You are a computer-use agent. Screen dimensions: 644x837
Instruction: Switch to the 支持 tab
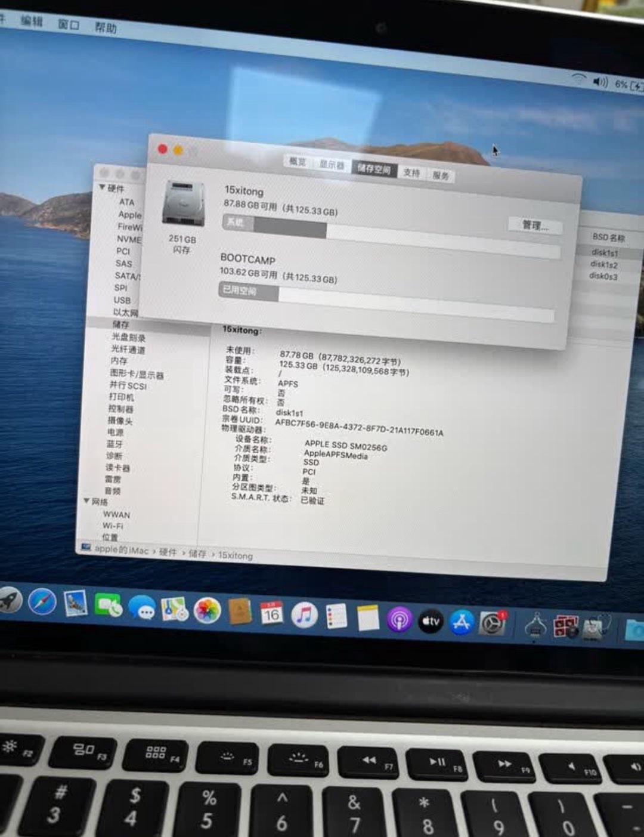coord(411,172)
